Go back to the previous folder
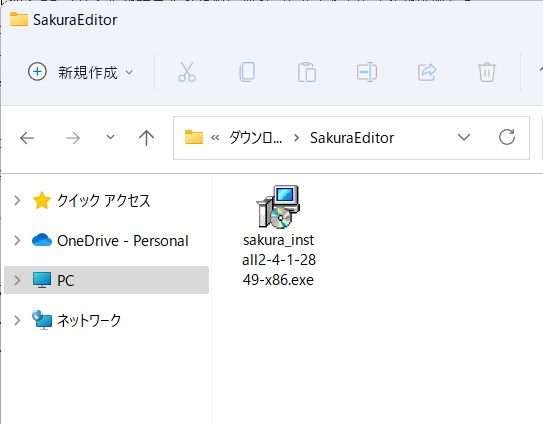Image resolution: width=543 pixels, height=424 pixels. tap(27, 138)
